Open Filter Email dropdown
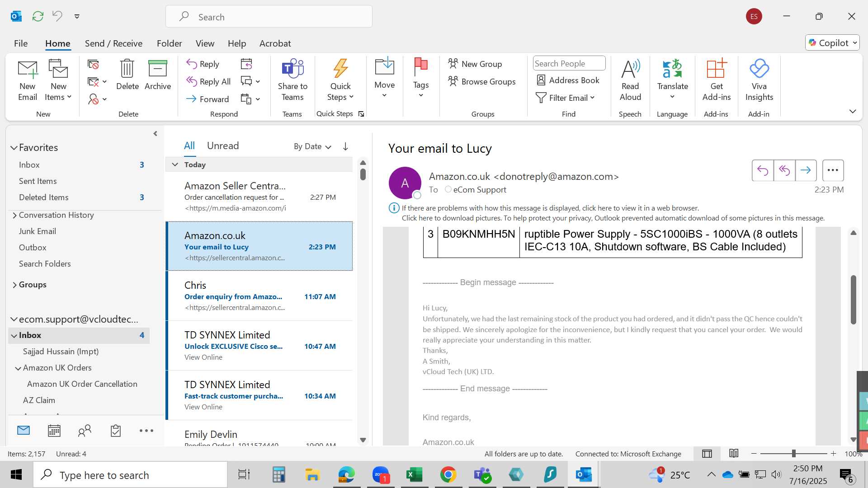Viewport: 868px width, 488px height. click(566, 98)
